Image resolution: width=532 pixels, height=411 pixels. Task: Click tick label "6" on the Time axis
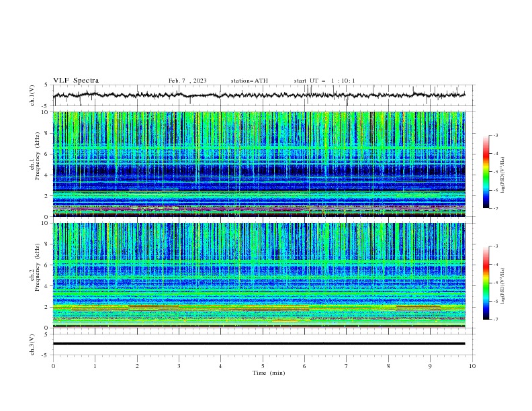point(304,366)
